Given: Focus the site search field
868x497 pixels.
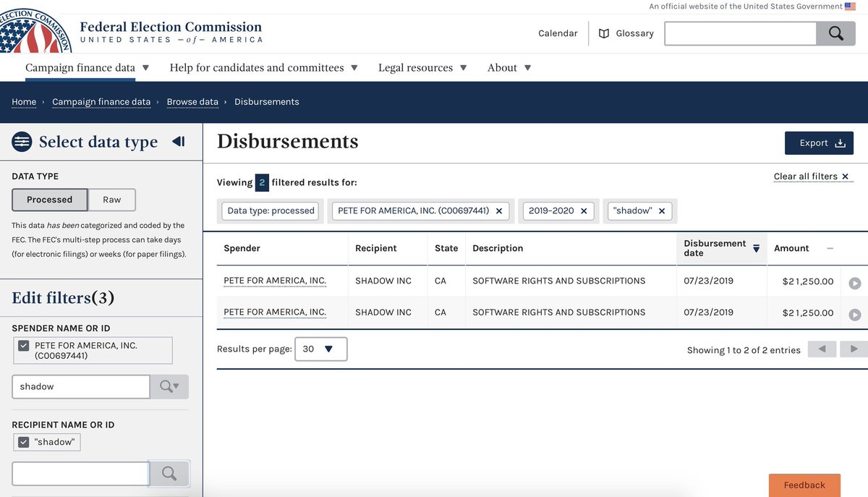Looking at the screenshot, I should pyautogui.click(x=741, y=33).
